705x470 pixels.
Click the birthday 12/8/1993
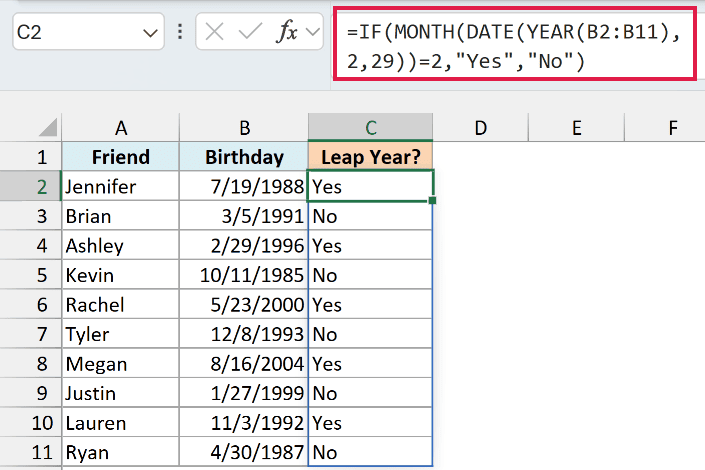pyautogui.click(x=244, y=334)
